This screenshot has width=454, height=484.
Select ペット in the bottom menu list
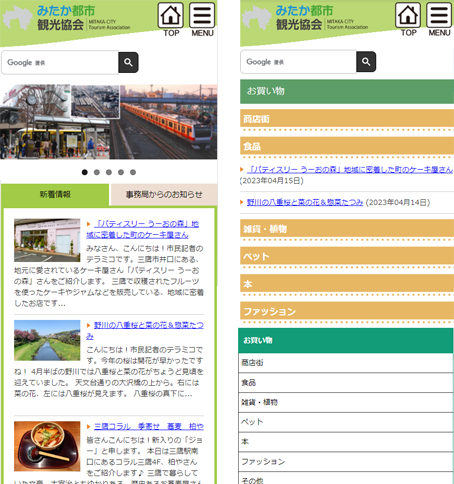[x=346, y=422]
